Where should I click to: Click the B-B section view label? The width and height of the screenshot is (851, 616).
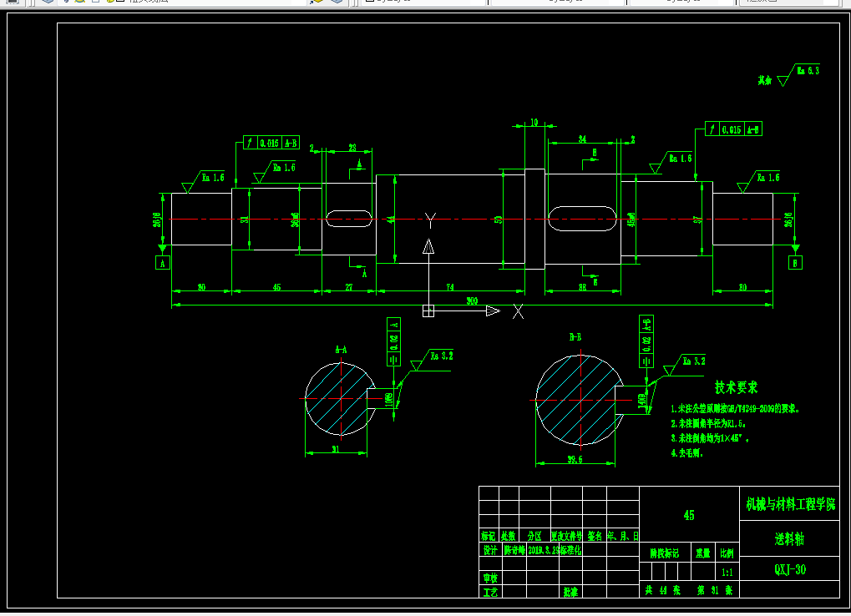tap(575, 336)
